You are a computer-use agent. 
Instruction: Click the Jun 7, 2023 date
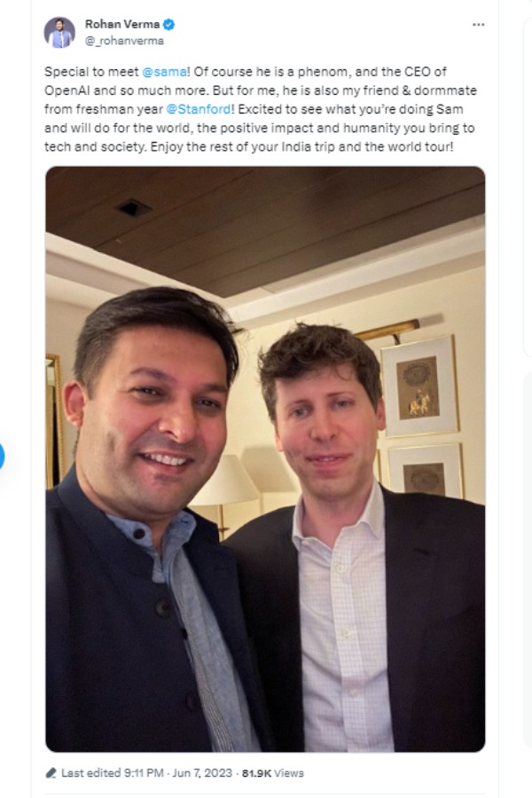tap(202, 773)
